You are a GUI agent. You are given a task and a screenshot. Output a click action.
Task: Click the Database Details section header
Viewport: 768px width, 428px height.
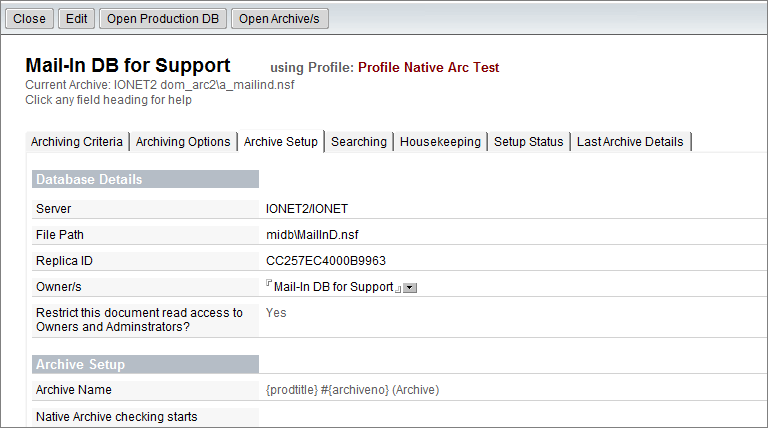click(145, 179)
